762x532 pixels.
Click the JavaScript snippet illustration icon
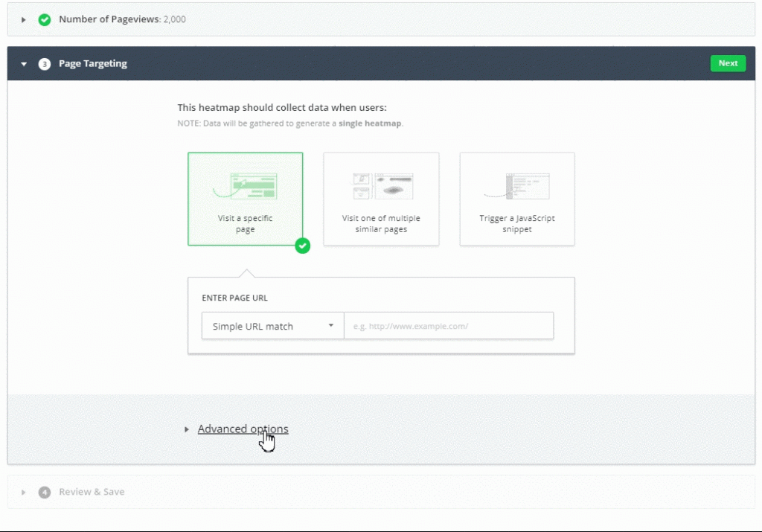click(x=517, y=186)
